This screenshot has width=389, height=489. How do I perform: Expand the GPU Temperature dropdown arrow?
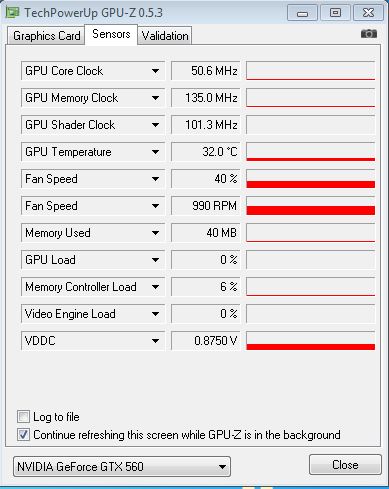155,152
